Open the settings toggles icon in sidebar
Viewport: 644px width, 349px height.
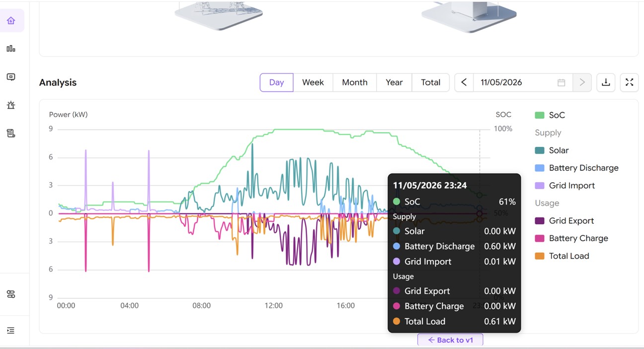(x=11, y=294)
